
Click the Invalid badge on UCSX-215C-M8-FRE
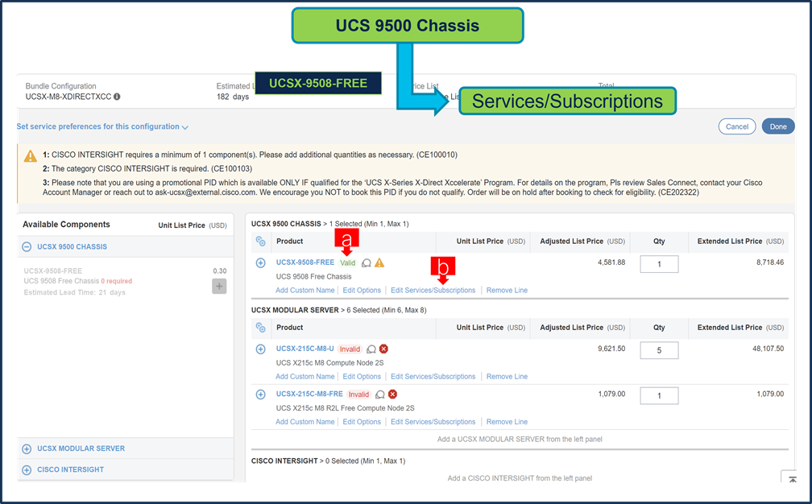tap(358, 395)
